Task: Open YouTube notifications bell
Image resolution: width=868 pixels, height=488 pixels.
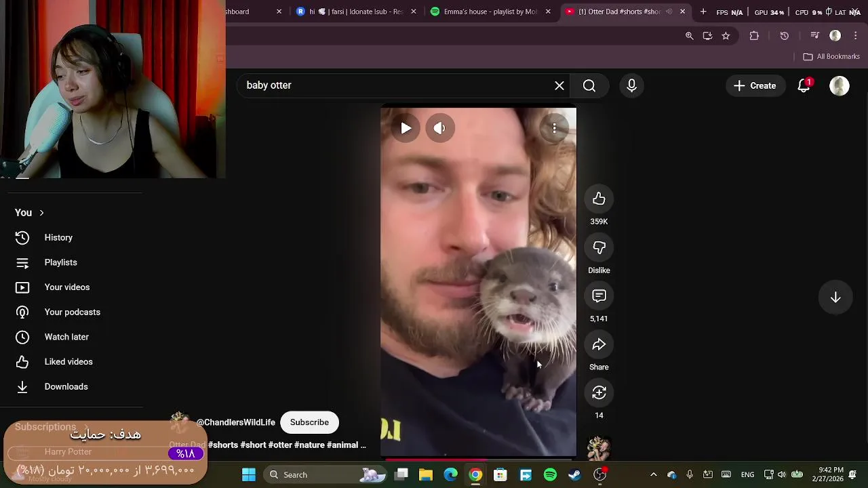Action: point(804,85)
